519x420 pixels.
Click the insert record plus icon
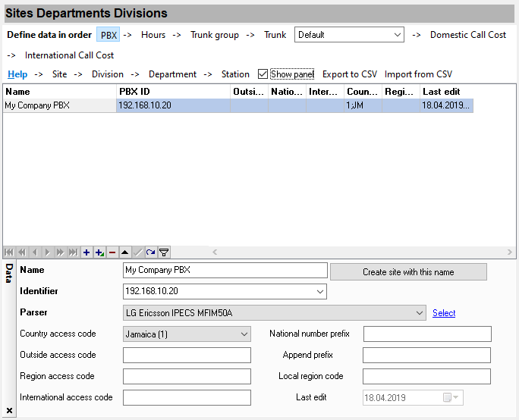(x=86, y=252)
